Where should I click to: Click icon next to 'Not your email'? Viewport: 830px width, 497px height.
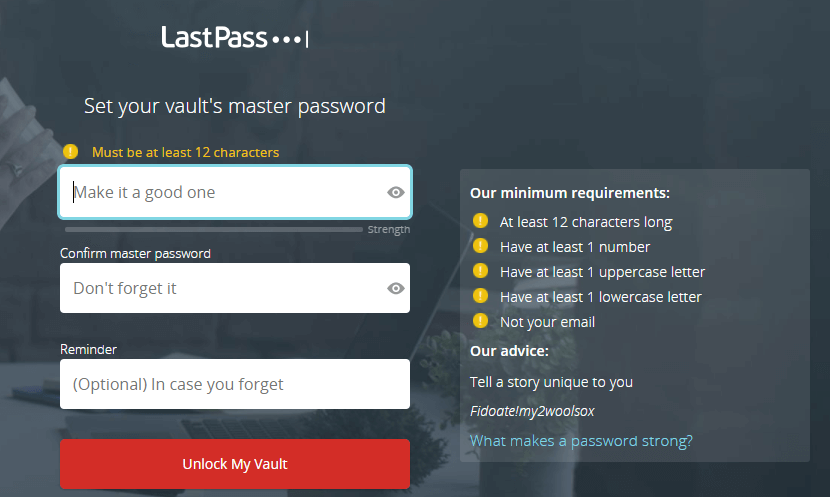480,321
